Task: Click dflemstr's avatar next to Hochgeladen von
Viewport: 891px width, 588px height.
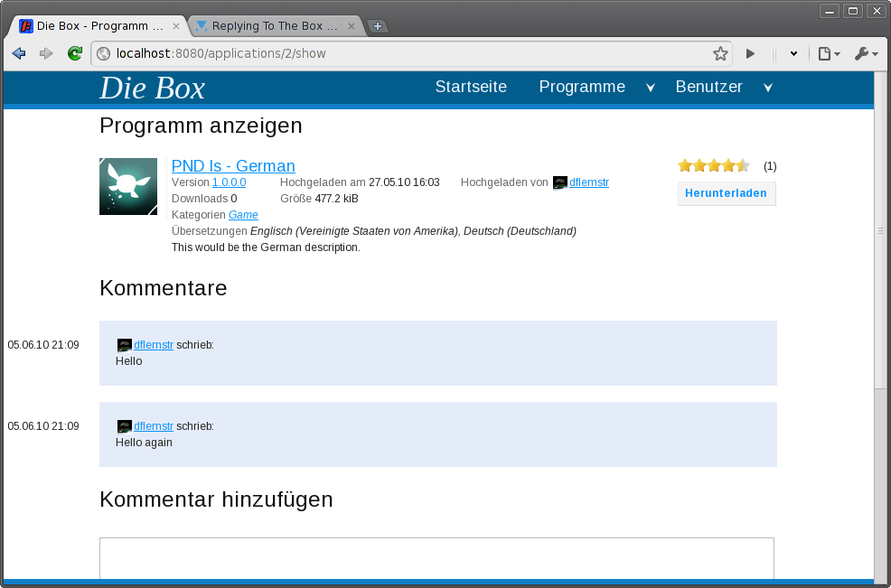Action: coord(559,182)
